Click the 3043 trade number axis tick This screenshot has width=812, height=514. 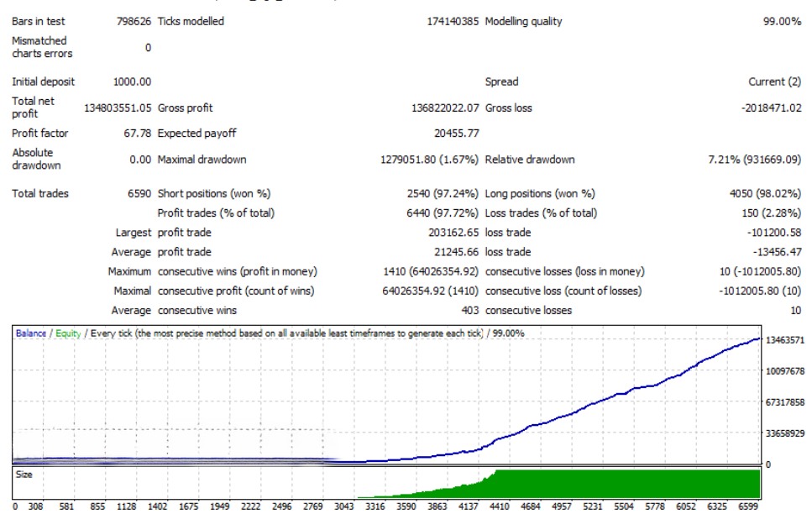coord(343,506)
